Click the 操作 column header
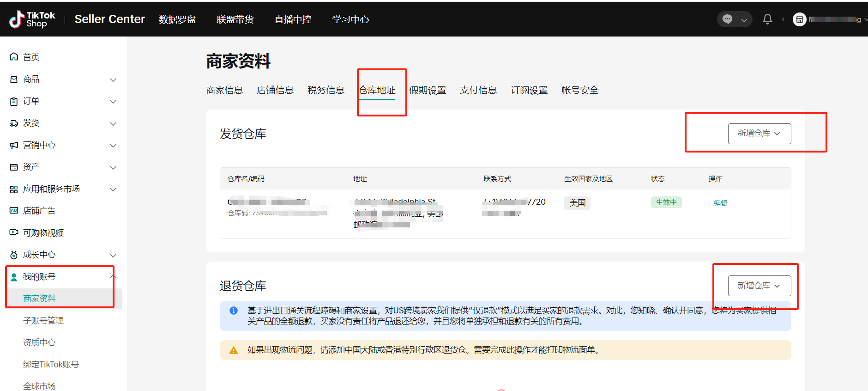The height and width of the screenshot is (391, 868). (x=716, y=179)
